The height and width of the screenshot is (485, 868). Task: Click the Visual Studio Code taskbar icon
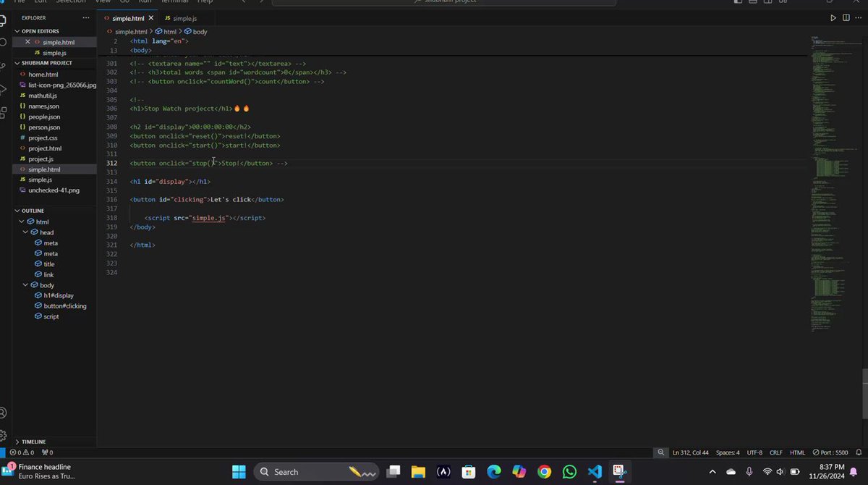595,472
